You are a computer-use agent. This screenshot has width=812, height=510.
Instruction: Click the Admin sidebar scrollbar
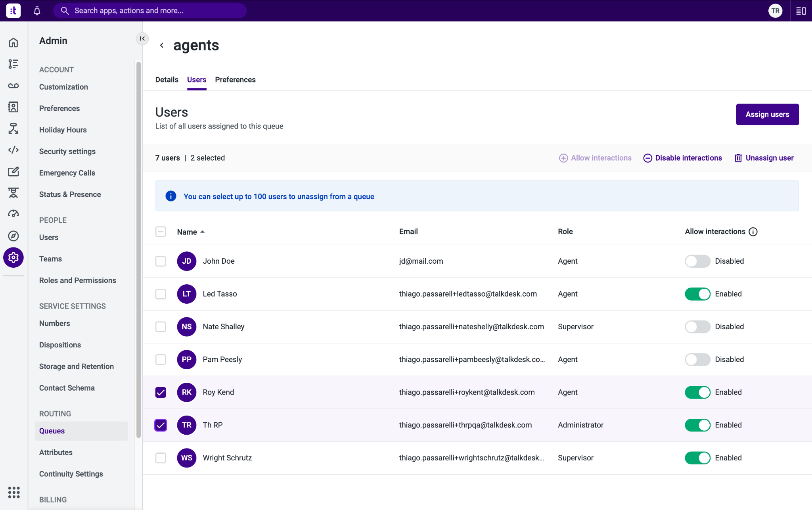tap(138, 250)
